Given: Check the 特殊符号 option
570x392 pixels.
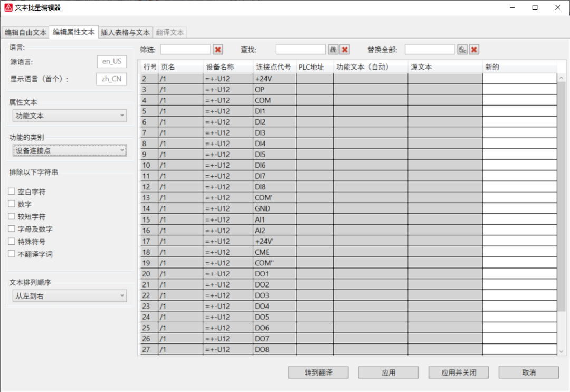Looking at the screenshot, I should pyautogui.click(x=12, y=242).
